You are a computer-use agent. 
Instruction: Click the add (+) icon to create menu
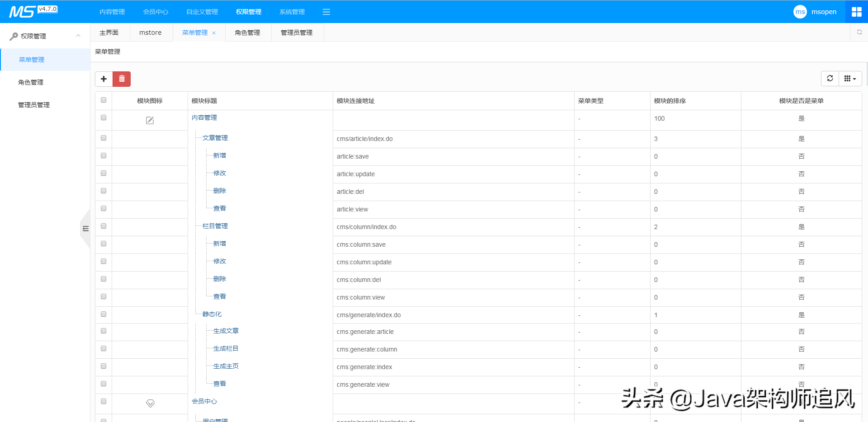click(104, 79)
